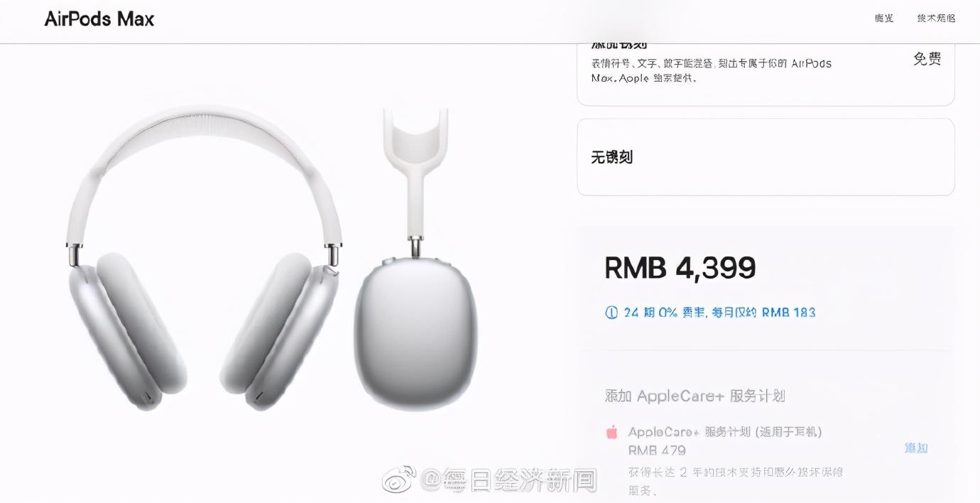Click the 添加 link for AppleCare+
The image size is (980, 503).
click(x=916, y=448)
